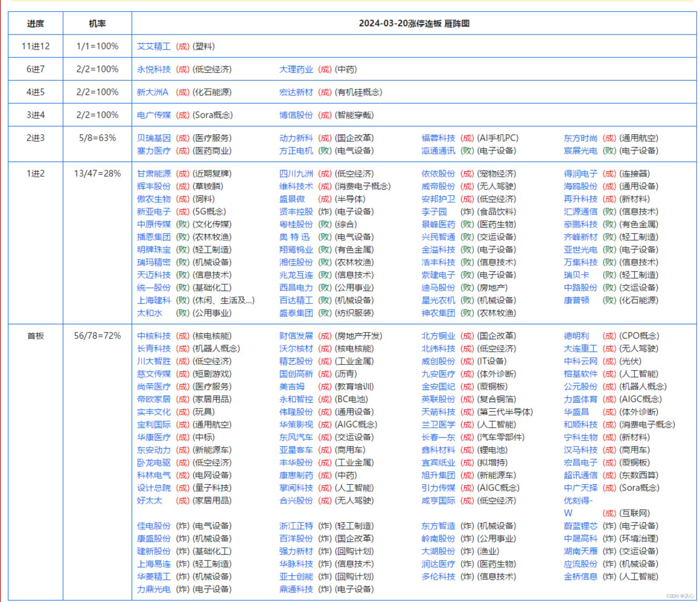Open the 东安动力 link

coord(154,450)
